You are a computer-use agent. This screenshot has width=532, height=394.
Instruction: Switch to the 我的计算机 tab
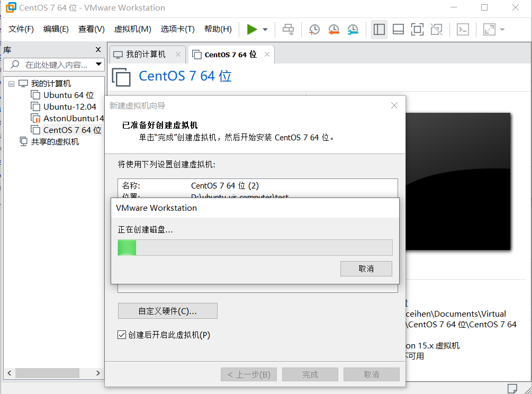tap(146, 55)
